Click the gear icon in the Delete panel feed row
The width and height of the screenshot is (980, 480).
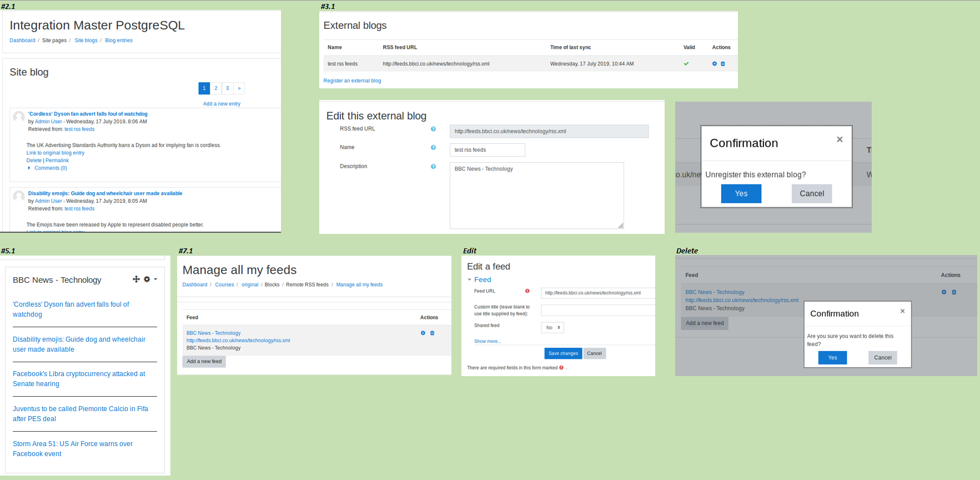point(944,292)
